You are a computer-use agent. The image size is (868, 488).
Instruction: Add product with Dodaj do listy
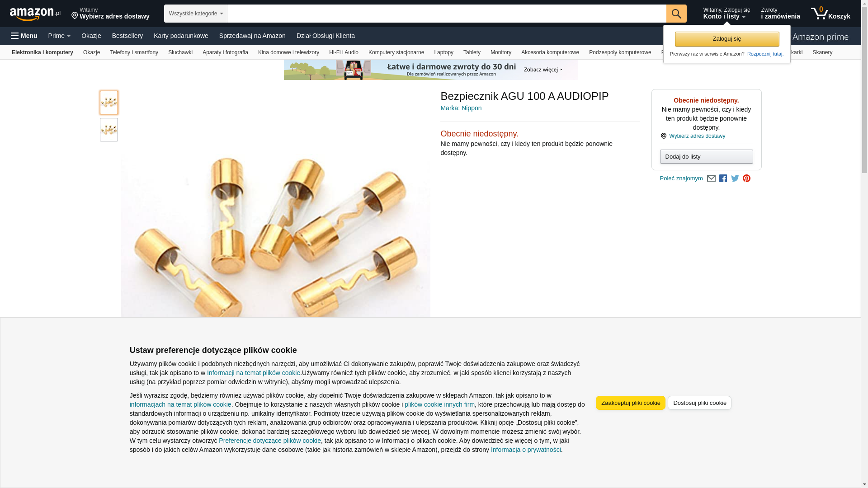click(706, 157)
